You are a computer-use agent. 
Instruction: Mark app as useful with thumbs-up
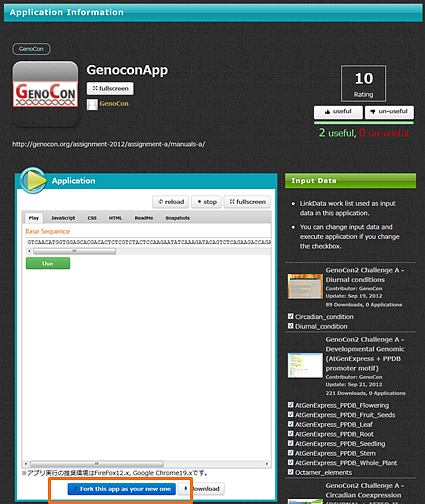point(338,112)
